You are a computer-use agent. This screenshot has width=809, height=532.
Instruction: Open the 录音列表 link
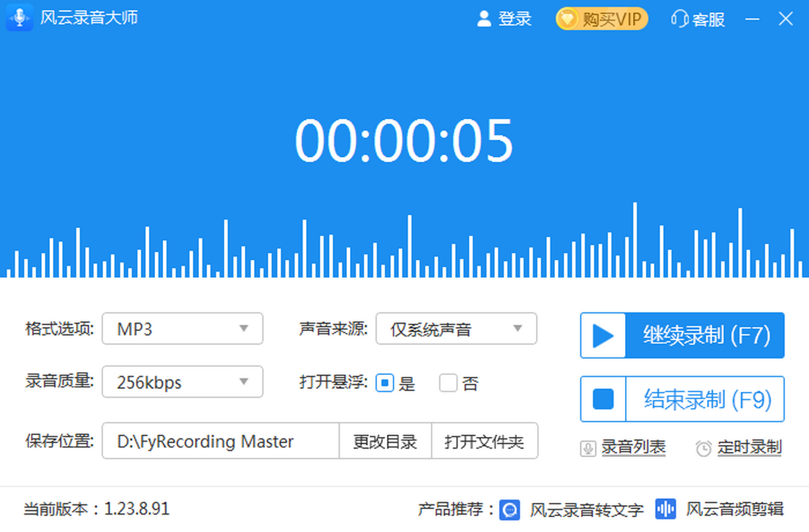[x=633, y=447]
